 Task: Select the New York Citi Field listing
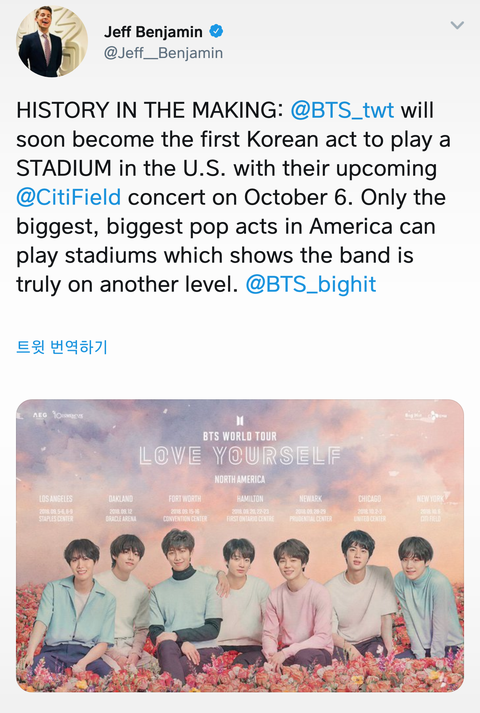[430, 508]
